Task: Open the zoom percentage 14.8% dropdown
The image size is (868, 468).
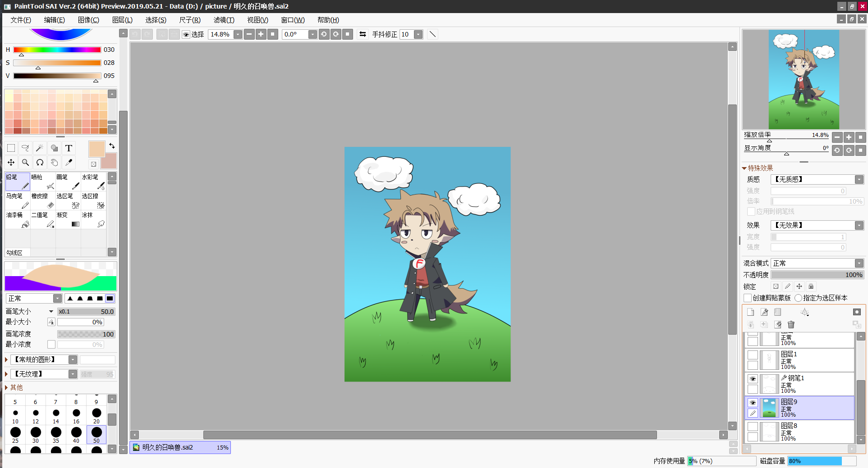Action: coord(238,35)
